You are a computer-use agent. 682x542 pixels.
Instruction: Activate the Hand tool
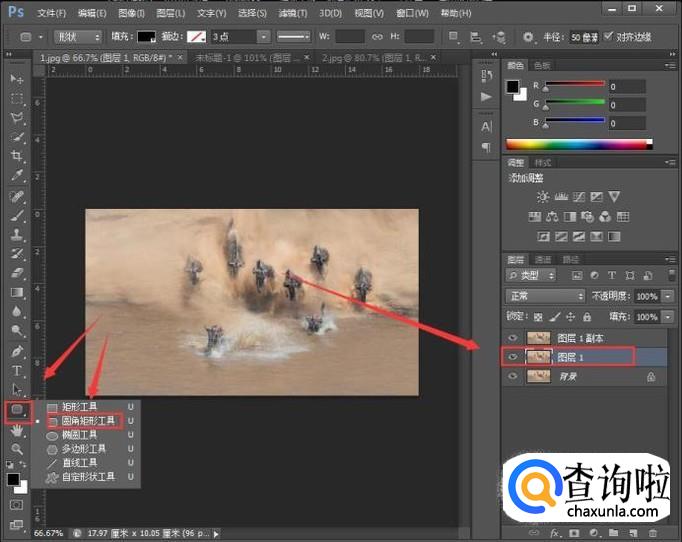(x=17, y=431)
